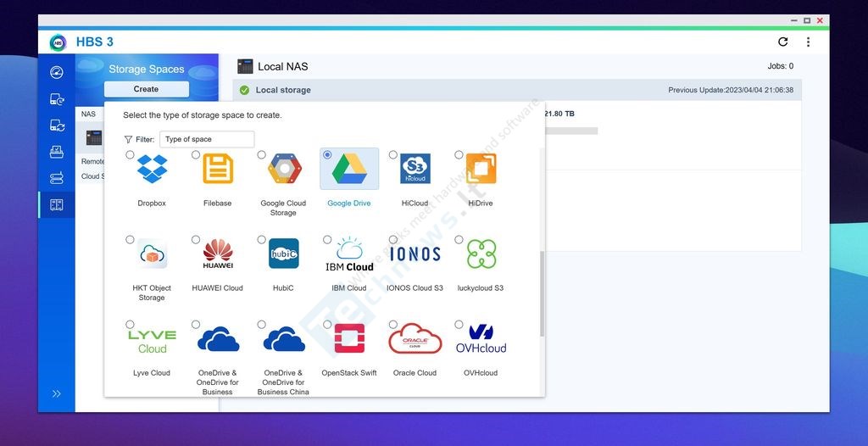Click the Google Drive logo icon
The height and width of the screenshot is (446, 868).
[x=349, y=169]
